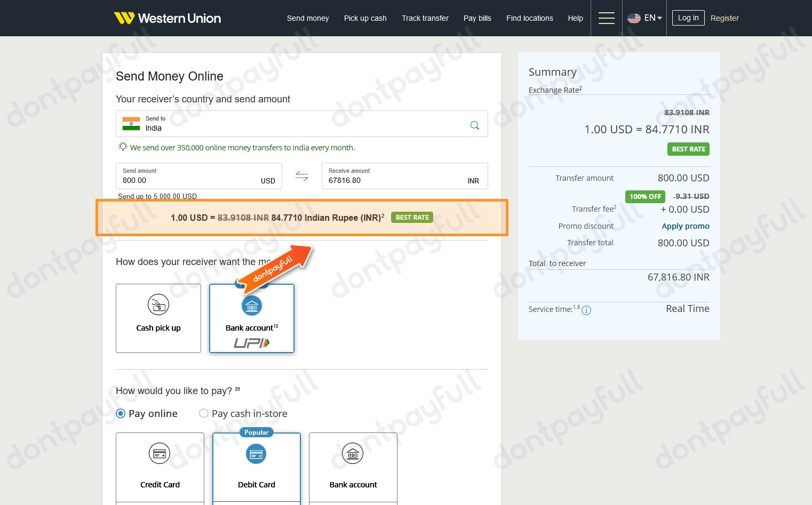Open the Pay bills menu item
The height and width of the screenshot is (505, 812).
pyautogui.click(x=477, y=18)
